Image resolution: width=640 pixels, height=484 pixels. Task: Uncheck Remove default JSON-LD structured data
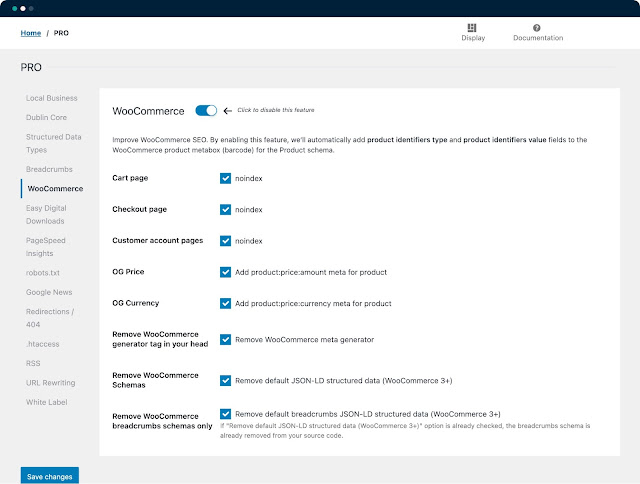225,380
